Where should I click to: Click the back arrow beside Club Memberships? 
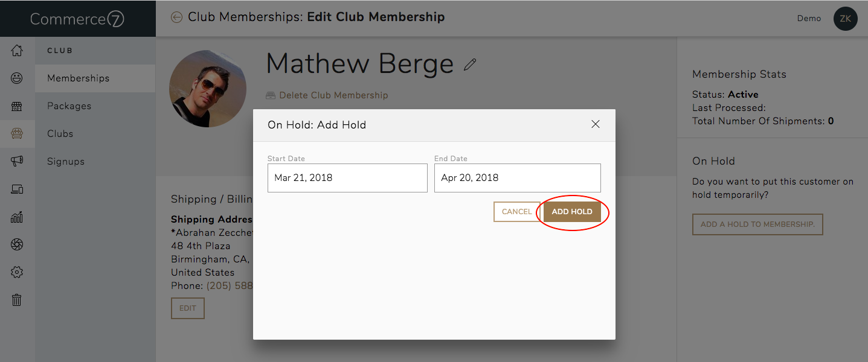[x=176, y=17]
